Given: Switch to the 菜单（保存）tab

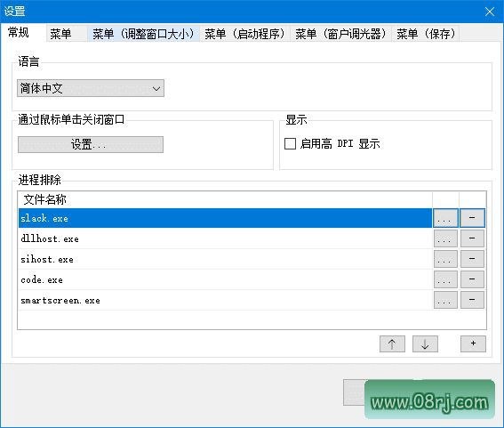Looking at the screenshot, I should [x=426, y=34].
